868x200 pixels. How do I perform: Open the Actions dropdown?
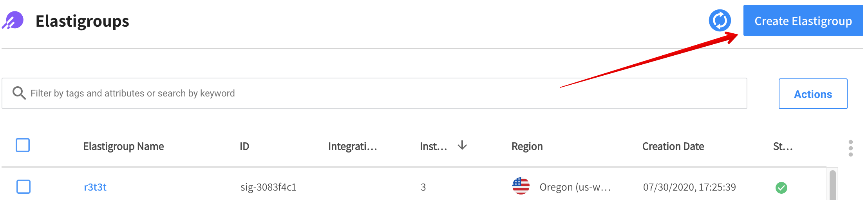(x=813, y=94)
